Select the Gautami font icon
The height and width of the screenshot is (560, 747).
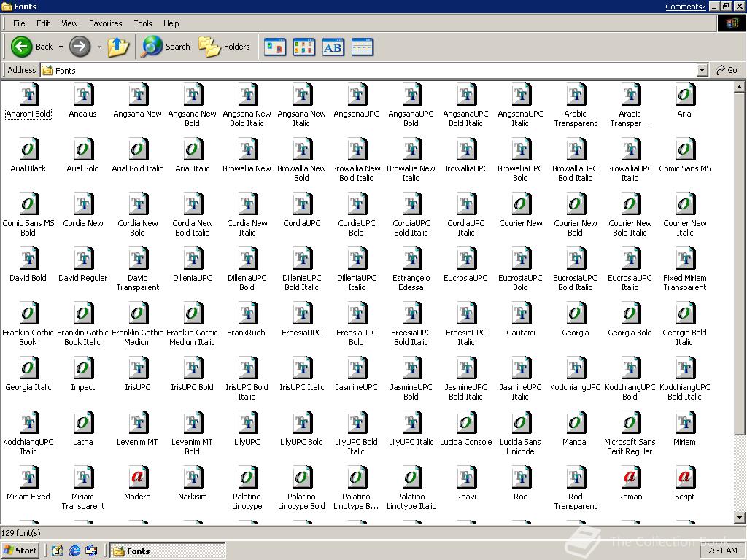click(x=521, y=314)
